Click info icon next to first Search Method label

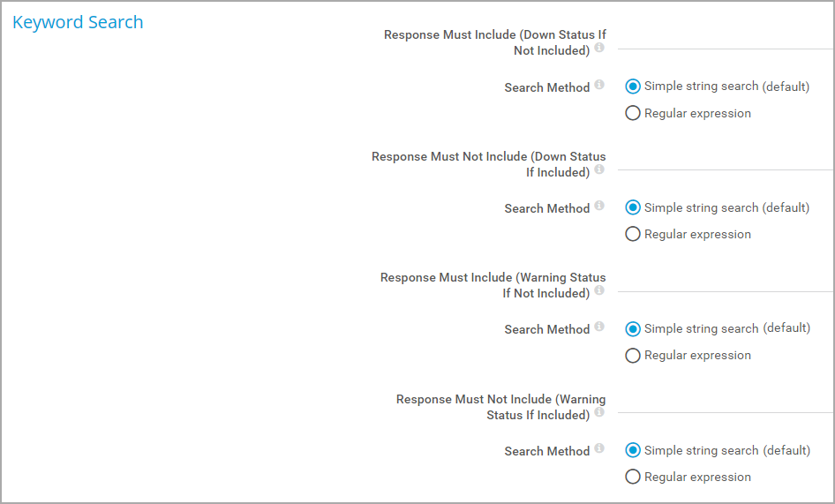tap(599, 84)
